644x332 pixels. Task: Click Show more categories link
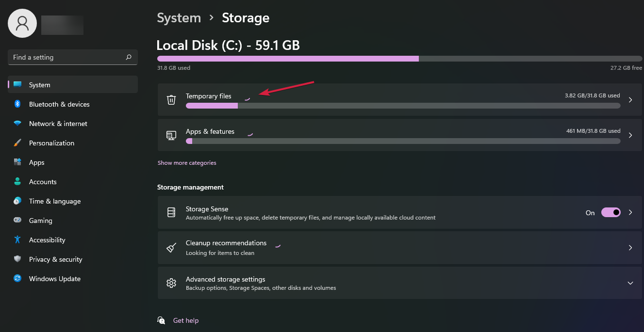point(187,163)
